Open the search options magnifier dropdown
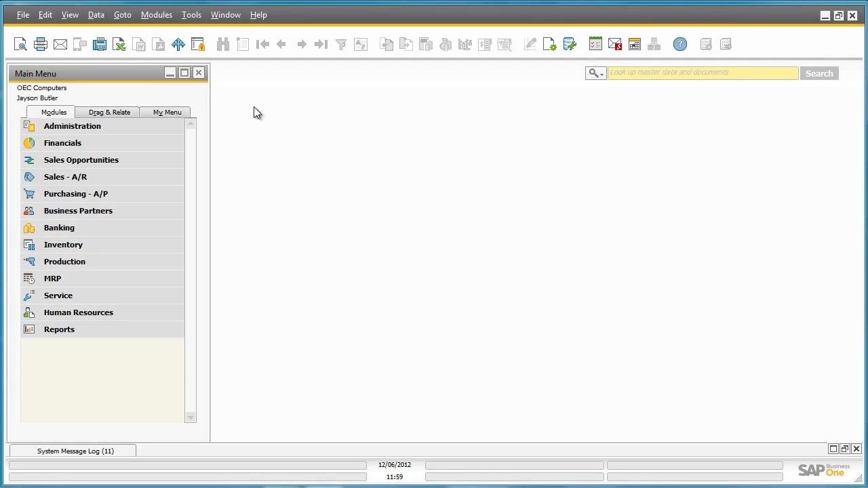The width and height of the screenshot is (868, 488). coord(596,73)
